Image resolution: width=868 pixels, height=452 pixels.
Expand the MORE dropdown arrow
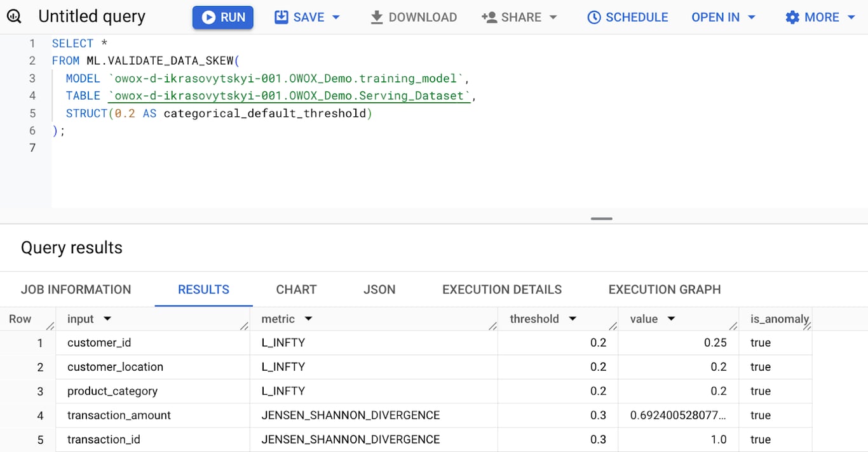click(x=851, y=17)
